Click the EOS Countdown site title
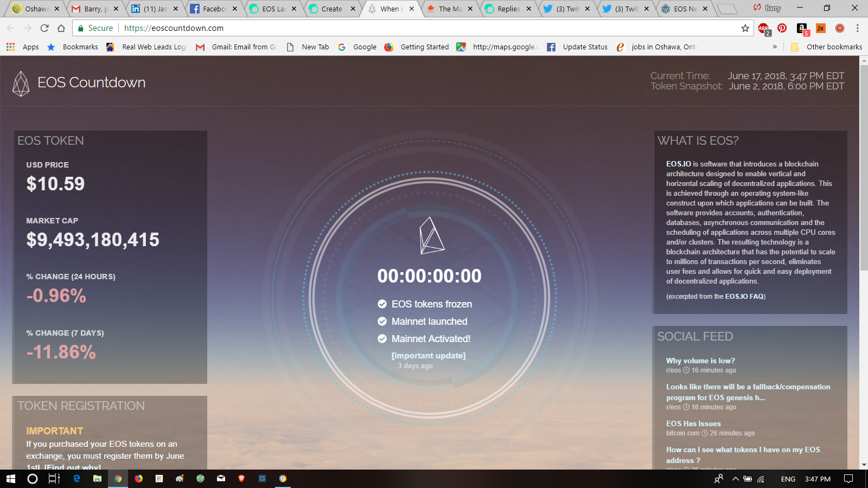The height and width of the screenshot is (488, 868). 92,82
